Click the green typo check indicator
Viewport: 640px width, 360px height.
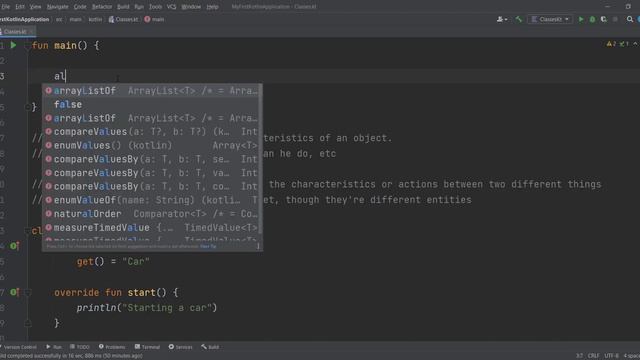pos(624,44)
